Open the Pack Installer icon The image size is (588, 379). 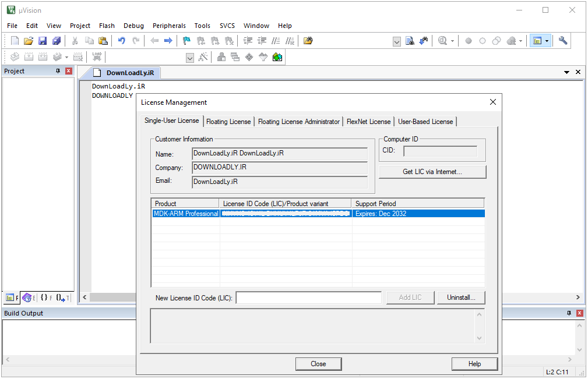tap(277, 57)
